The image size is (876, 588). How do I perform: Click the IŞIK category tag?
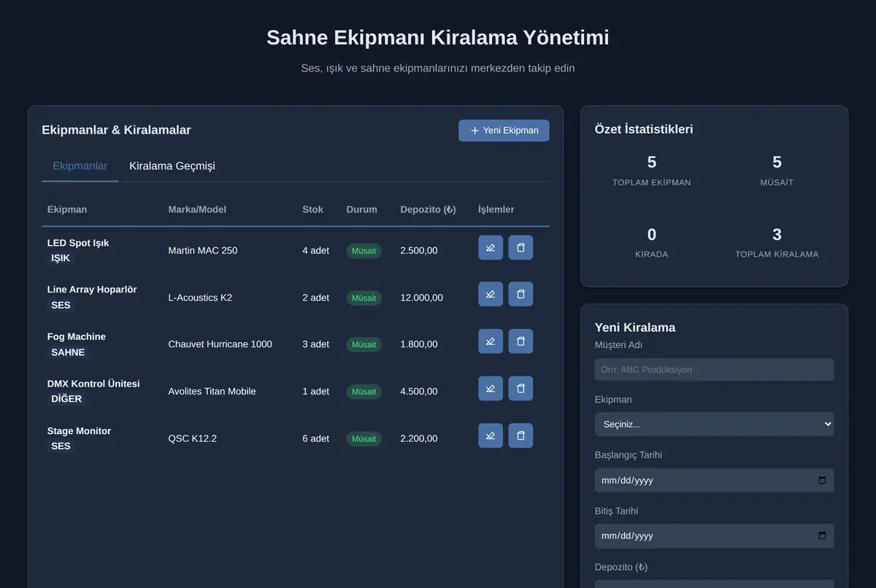coord(61,258)
